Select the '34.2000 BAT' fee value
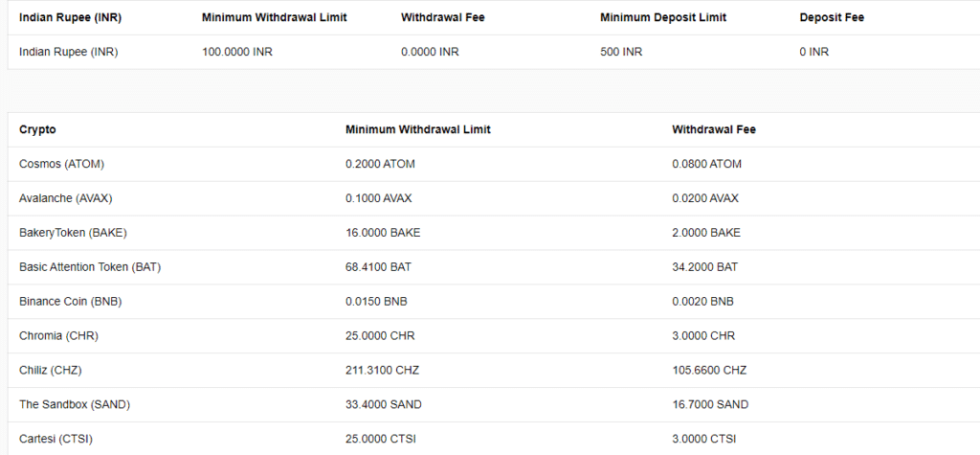The height and width of the screenshot is (455, 980). pyautogui.click(x=705, y=267)
